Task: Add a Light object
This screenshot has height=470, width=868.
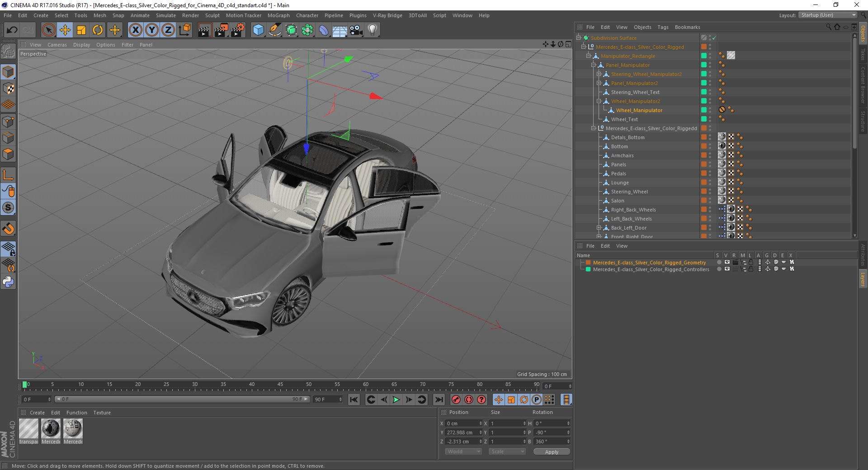Action: 373,30
